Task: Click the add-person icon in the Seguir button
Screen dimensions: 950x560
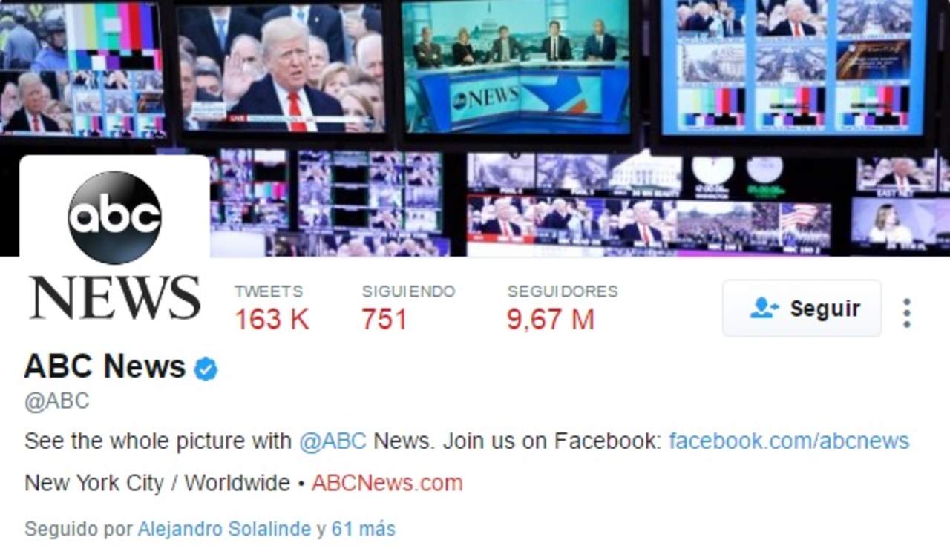Action: (x=764, y=308)
